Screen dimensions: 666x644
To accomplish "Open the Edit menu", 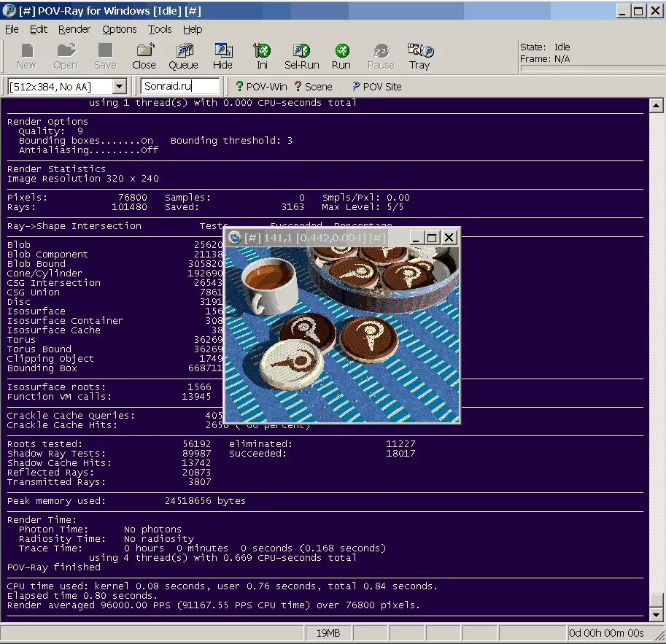I will 38,29.
